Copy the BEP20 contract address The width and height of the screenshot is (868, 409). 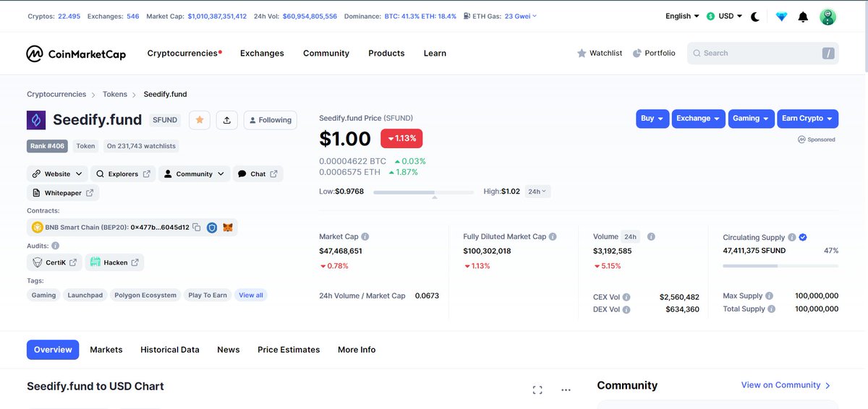tap(197, 228)
